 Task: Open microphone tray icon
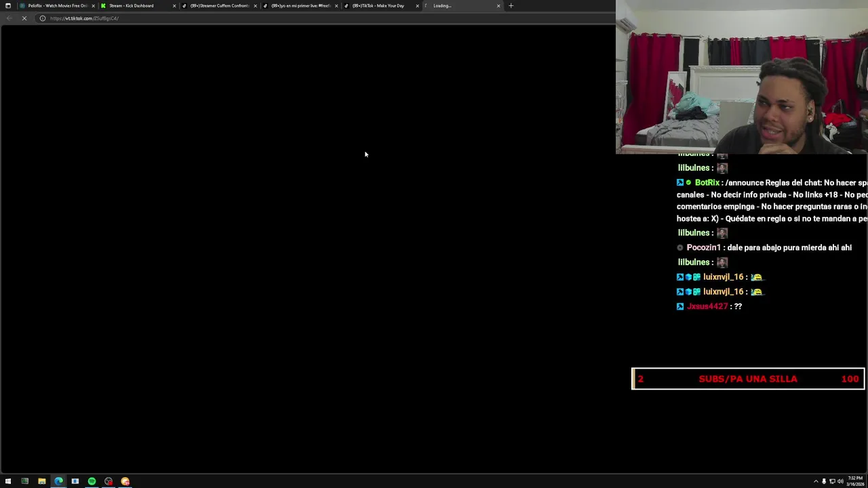click(824, 481)
